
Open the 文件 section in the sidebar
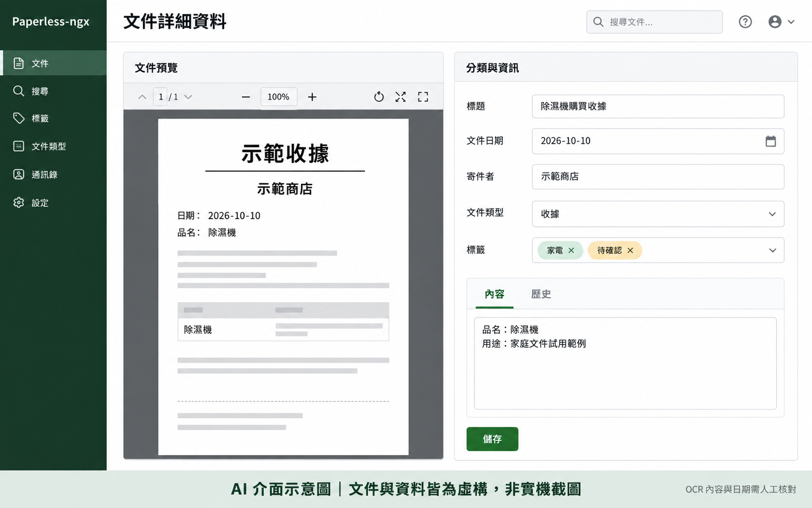[53, 63]
